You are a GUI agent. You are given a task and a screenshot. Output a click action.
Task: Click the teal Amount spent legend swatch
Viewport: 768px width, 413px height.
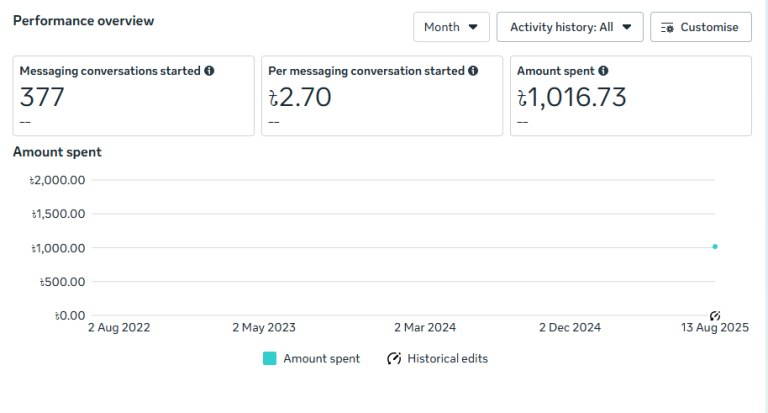(x=270, y=358)
